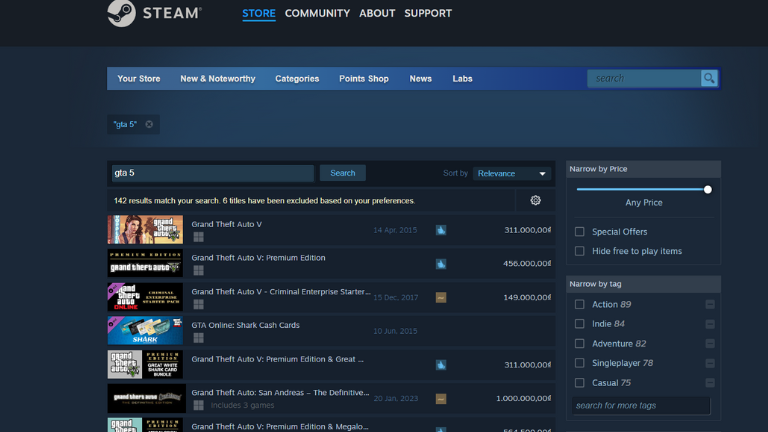Click review icon for GTA V: Premium Edition
The image size is (768, 432).
click(x=441, y=264)
